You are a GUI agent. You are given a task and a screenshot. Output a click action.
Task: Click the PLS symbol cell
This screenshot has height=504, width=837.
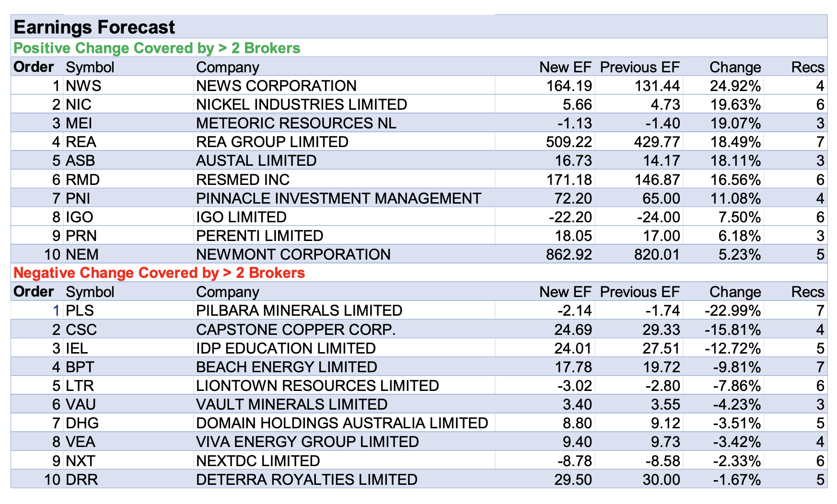pos(80,310)
